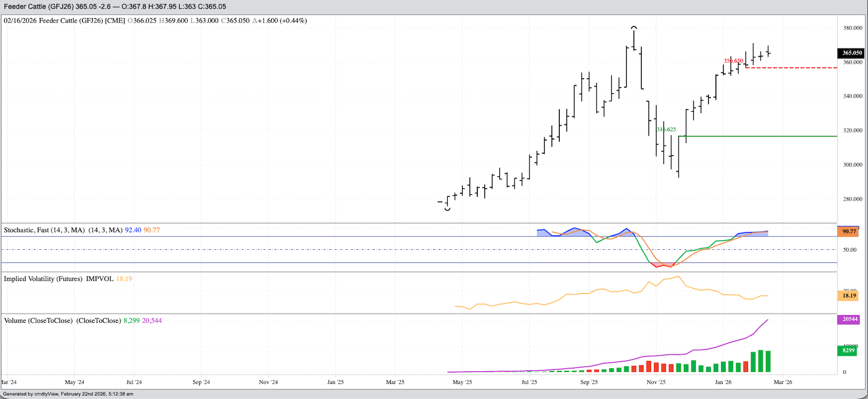Click the 380.000 price axis label
Viewport: 868px width, 399px height.
point(852,28)
